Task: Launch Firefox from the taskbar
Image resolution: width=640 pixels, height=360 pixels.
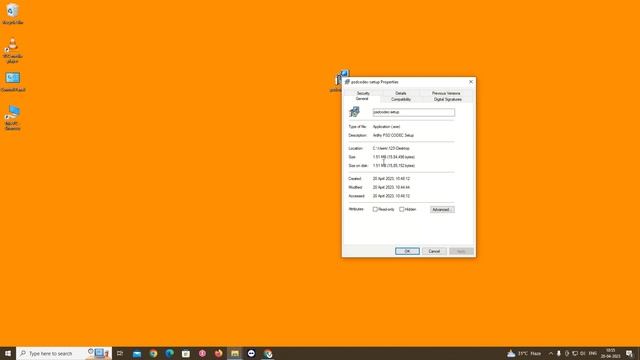Action: click(x=218, y=353)
